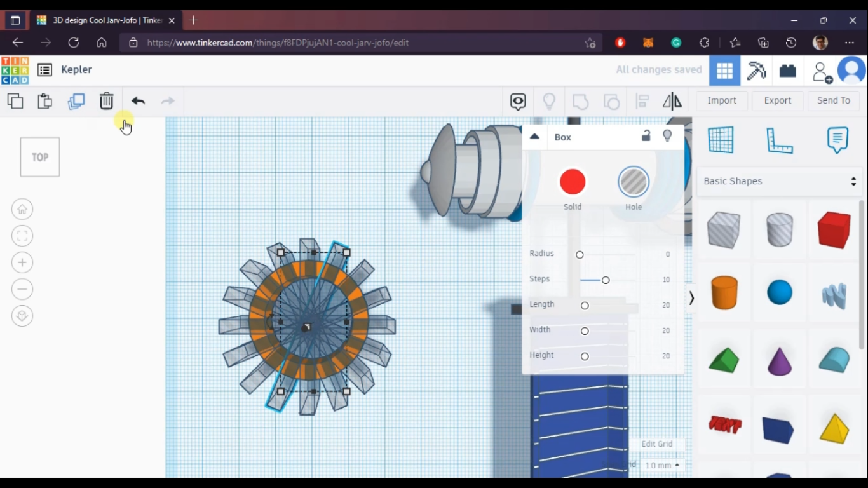Adjust the Radius slider handle

point(580,255)
